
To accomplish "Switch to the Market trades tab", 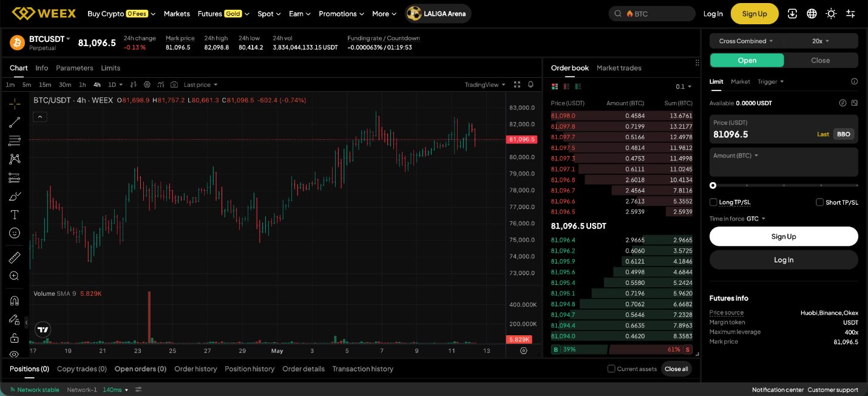I will coord(619,68).
